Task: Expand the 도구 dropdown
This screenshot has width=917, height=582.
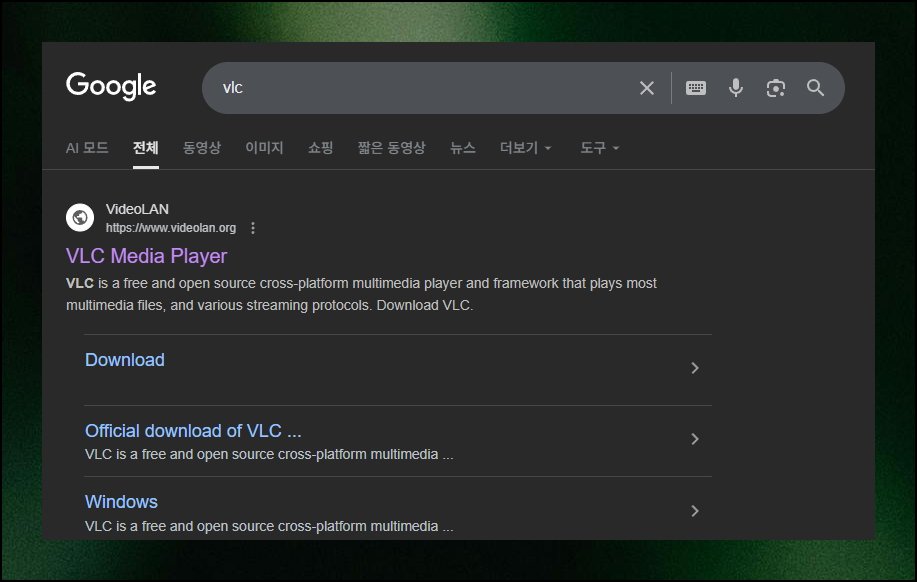Action: pos(599,148)
